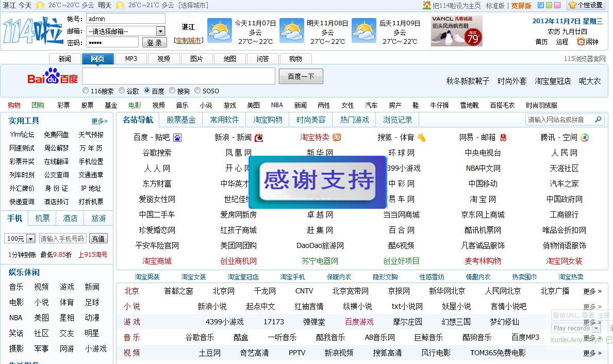This screenshot has height=364, width=613.
Task: Open the 天气预报 tool link
Action: 91,135
